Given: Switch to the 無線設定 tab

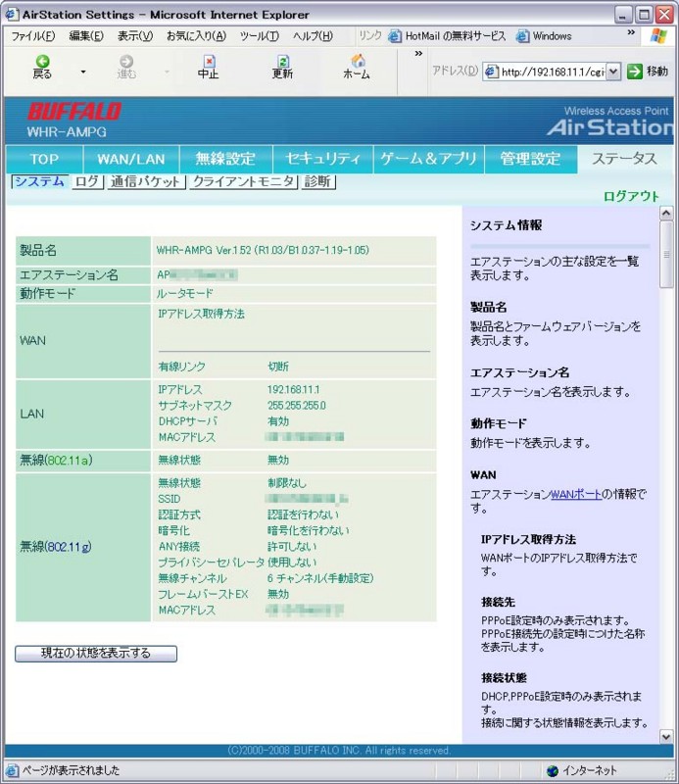Looking at the screenshot, I should point(225,159).
